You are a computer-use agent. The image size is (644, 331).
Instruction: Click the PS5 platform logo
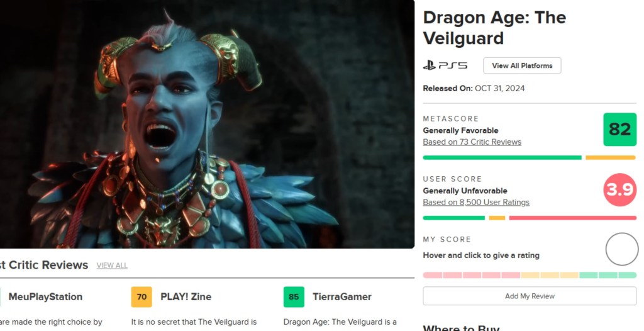click(445, 66)
